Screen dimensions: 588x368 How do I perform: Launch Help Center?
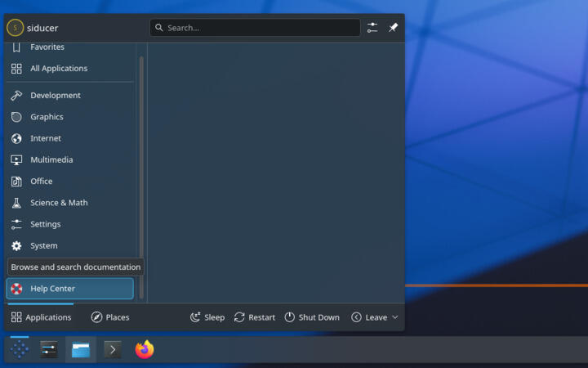(70, 289)
